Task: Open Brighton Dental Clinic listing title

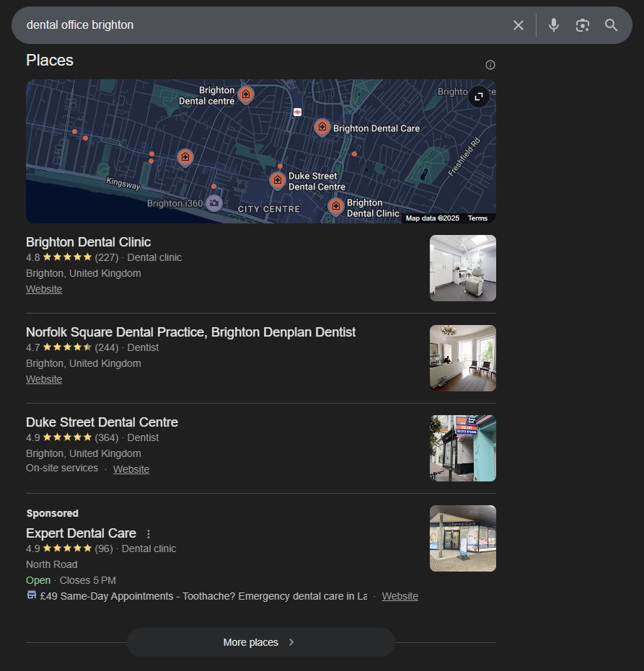Action: [x=88, y=242]
